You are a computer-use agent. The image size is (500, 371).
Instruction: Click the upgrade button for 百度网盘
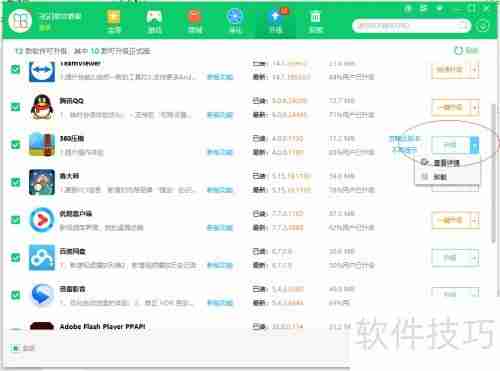pyautogui.click(x=450, y=258)
